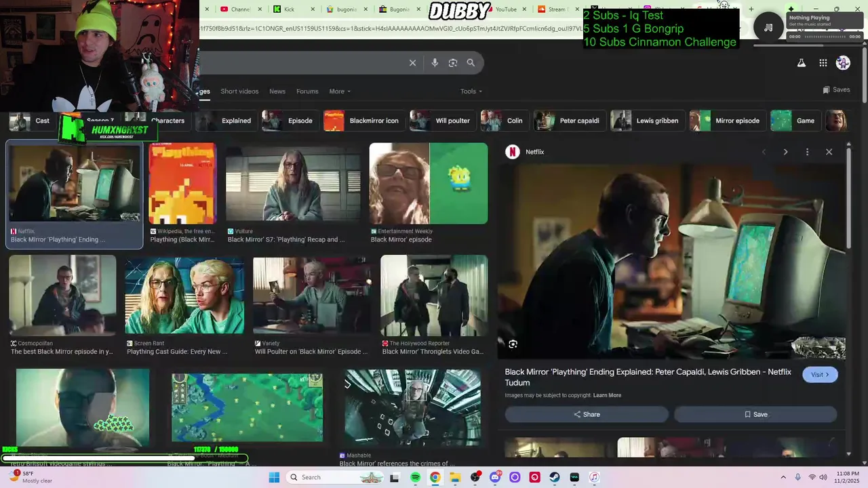The width and height of the screenshot is (868, 488).
Task: Open the Variety Will Poulter image
Action: (312, 296)
